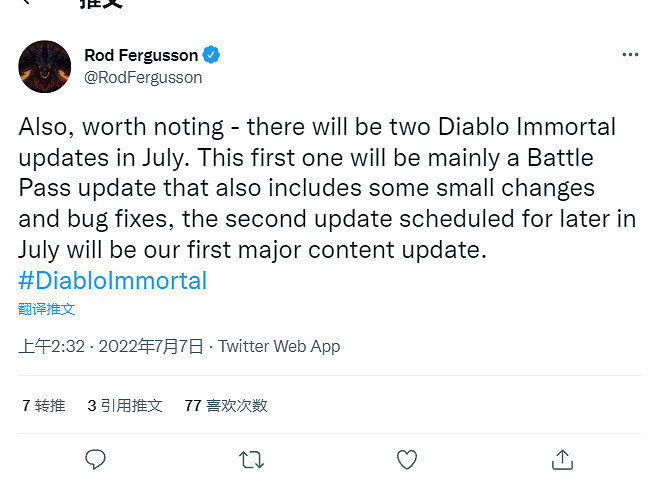Click the reply speech bubble icon
The width and height of the screenshot is (656, 481).
96,459
